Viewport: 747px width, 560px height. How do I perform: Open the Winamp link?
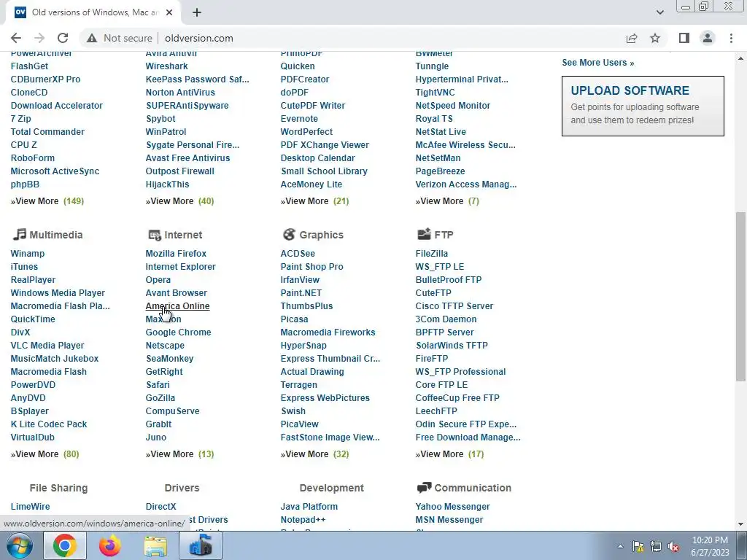pyautogui.click(x=27, y=253)
